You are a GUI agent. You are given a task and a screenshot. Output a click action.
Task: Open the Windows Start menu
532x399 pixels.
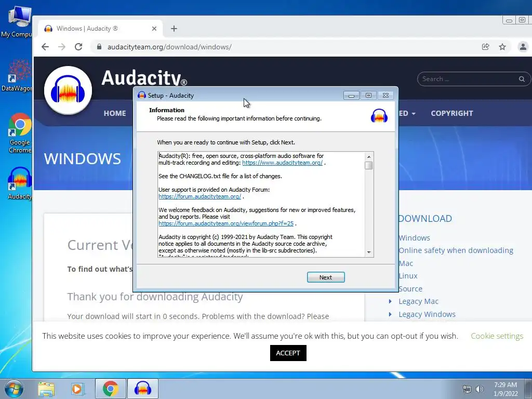pos(14,389)
